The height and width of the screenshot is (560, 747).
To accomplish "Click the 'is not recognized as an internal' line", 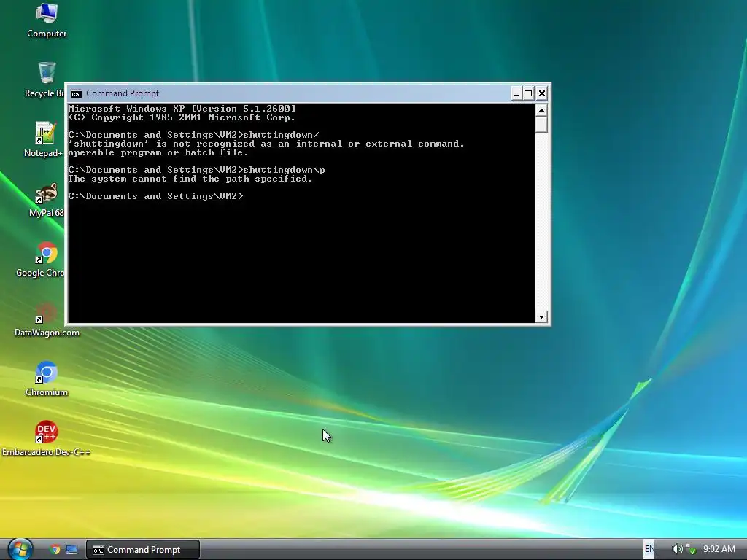I will tap(266, 144).
